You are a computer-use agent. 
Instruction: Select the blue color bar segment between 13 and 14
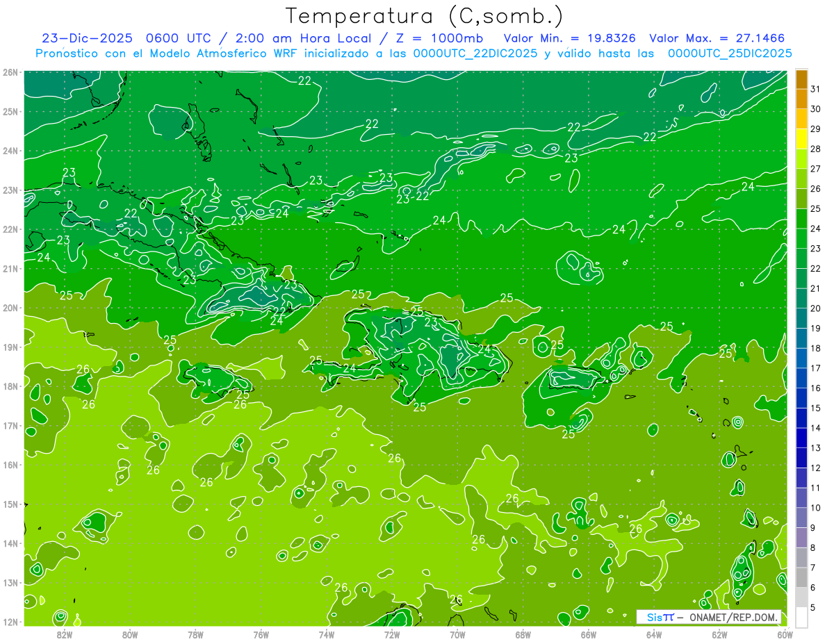coord(802,438)
